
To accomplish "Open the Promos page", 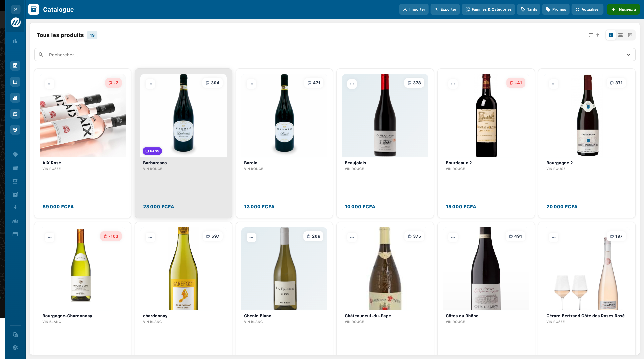I will [x=556, y=9].
